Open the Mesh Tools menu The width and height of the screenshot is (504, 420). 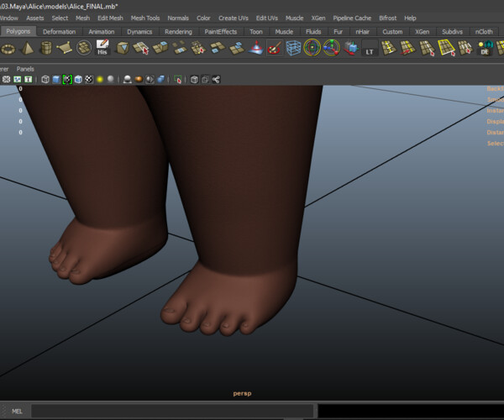(x=145, y=18)
